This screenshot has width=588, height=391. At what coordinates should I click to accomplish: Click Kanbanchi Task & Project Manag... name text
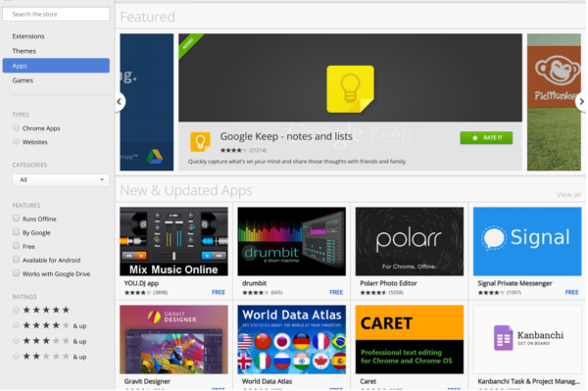point(529,381)
